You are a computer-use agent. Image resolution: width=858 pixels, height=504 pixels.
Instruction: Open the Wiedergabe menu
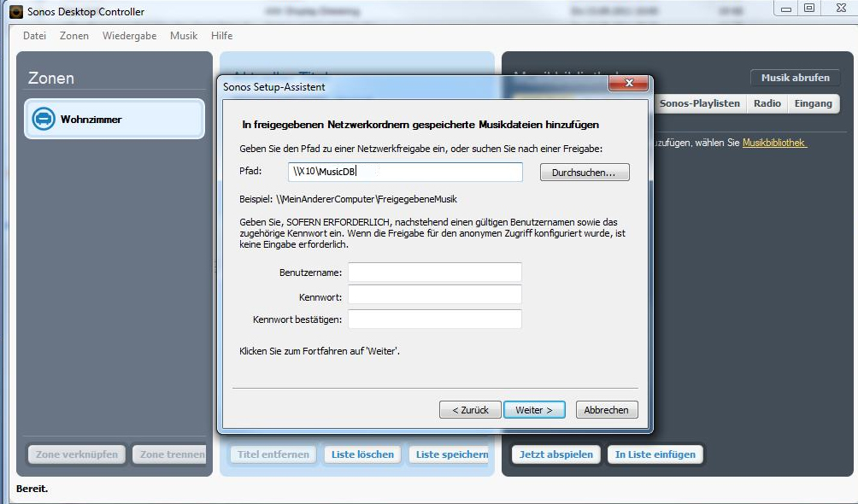pos(129,36)
